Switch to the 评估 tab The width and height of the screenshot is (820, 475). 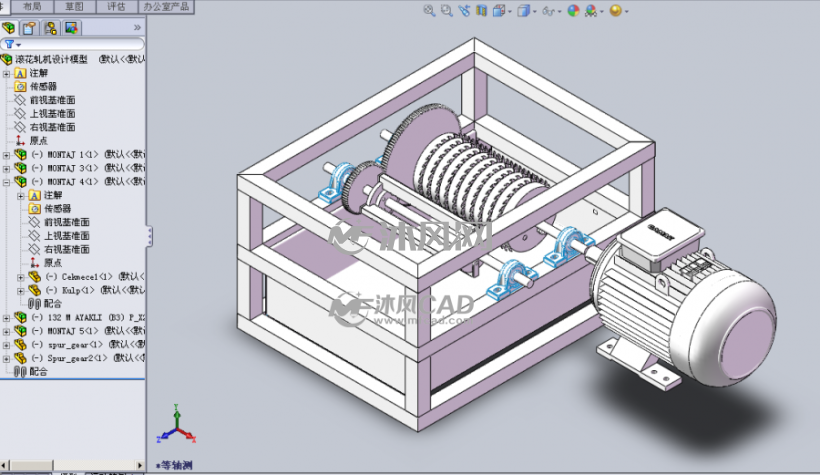point(117,6)
